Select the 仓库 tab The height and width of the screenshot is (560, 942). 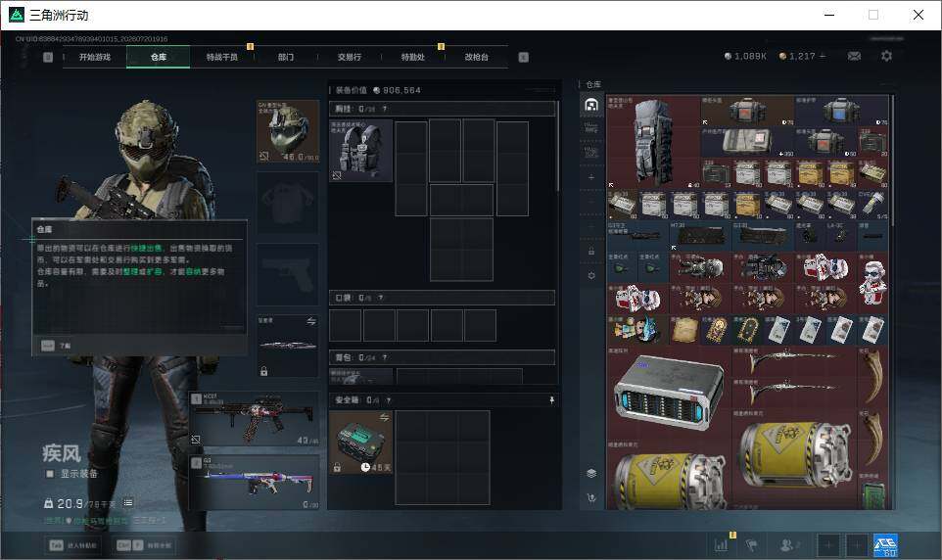pos(159,57)
